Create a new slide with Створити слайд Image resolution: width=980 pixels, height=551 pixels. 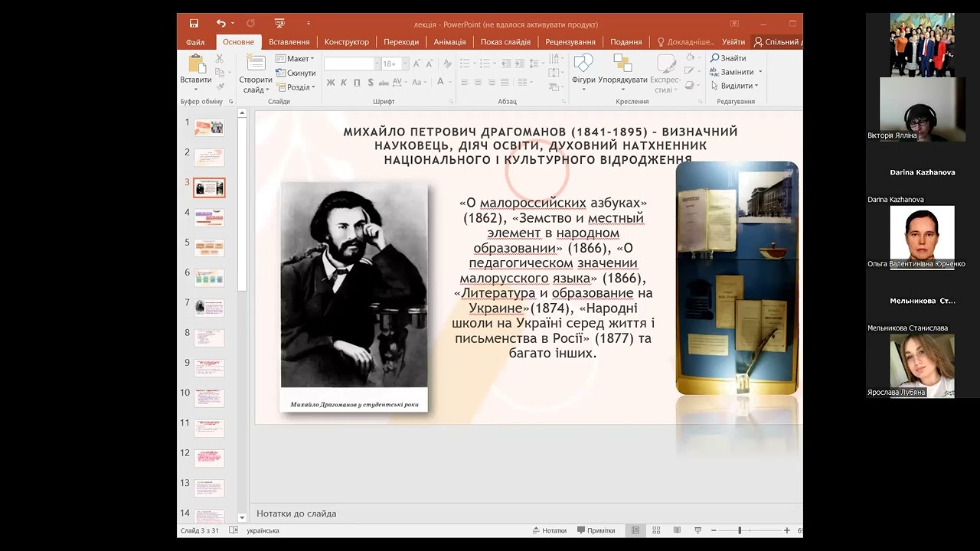pyautogui.click(x=256, y=73)
